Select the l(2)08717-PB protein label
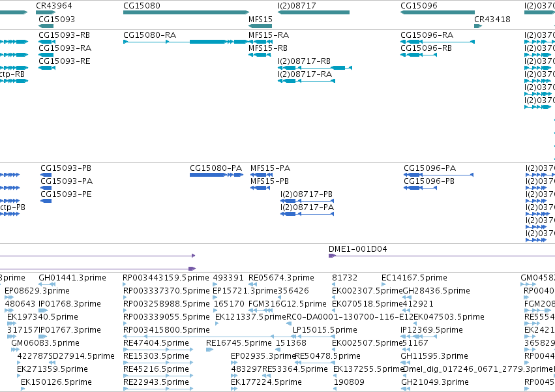Image resolution: width=555 pixels, height=392 pixels. point(307,194)
